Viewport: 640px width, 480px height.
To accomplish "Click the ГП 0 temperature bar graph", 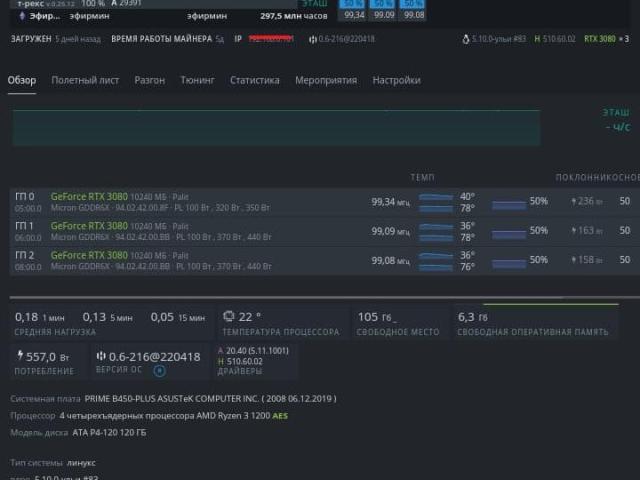I will (435, 201).
